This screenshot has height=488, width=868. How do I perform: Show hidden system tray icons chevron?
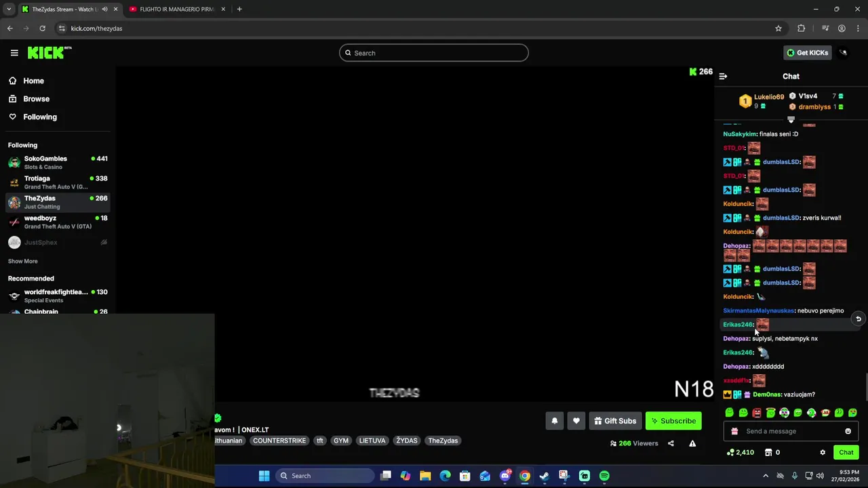[x=766, y=476]
